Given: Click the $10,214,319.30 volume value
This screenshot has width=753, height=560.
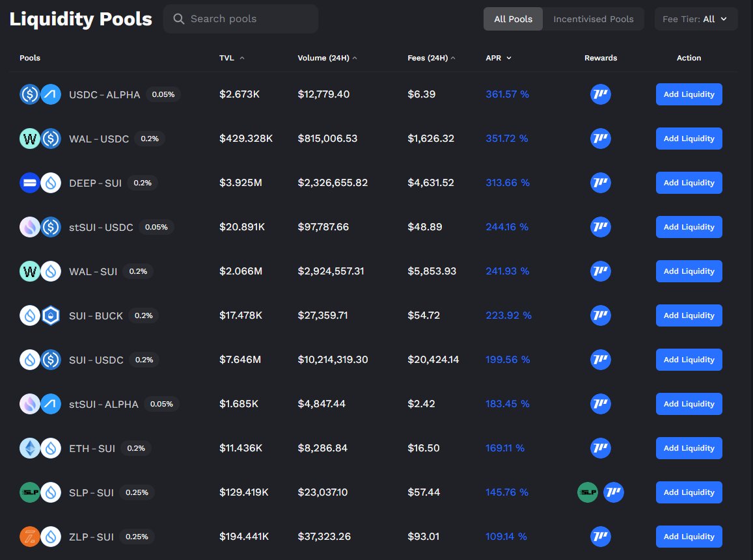Looking at the screenshot, I should click(x=333, y=360).
